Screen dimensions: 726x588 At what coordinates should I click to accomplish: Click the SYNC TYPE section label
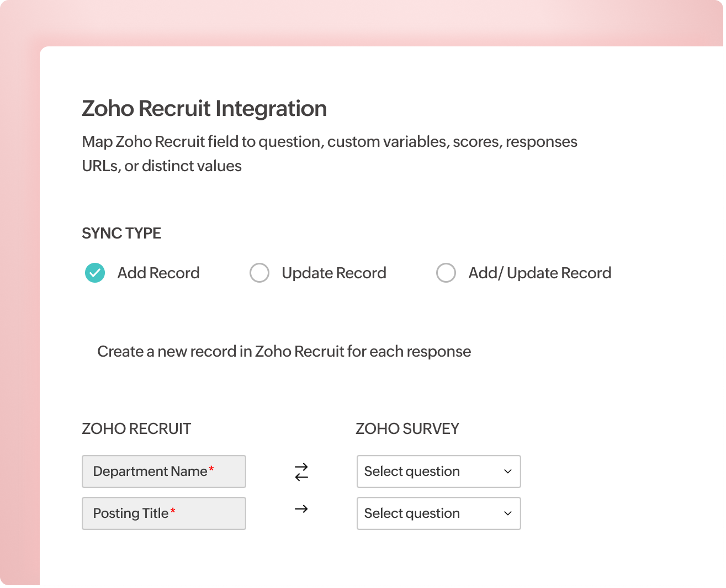[x=121, y=233]
